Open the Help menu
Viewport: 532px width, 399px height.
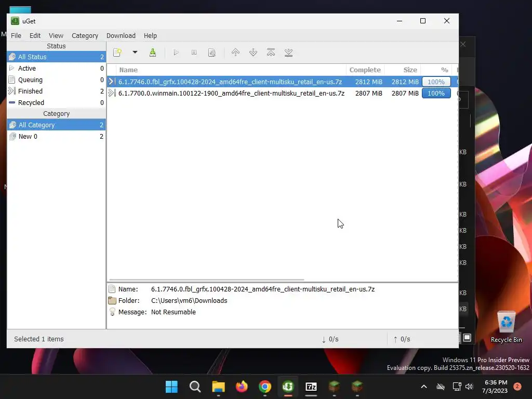(x=150, y=36)
